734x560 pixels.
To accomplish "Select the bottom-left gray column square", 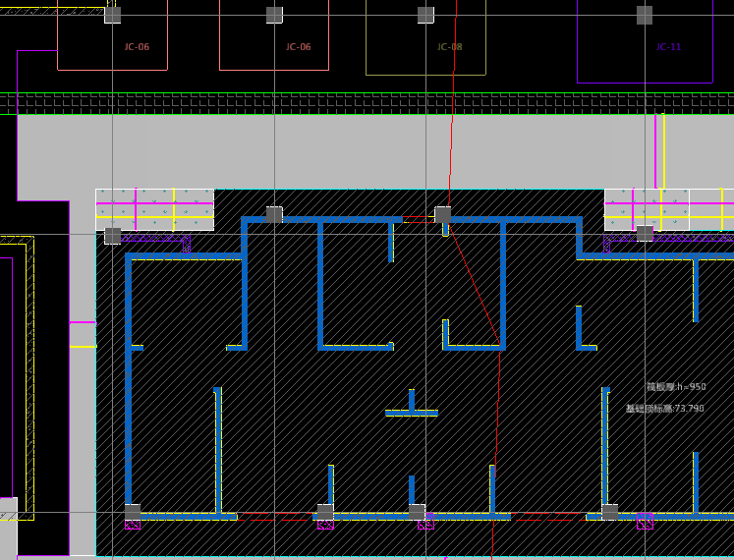I will tap(133, 511).
